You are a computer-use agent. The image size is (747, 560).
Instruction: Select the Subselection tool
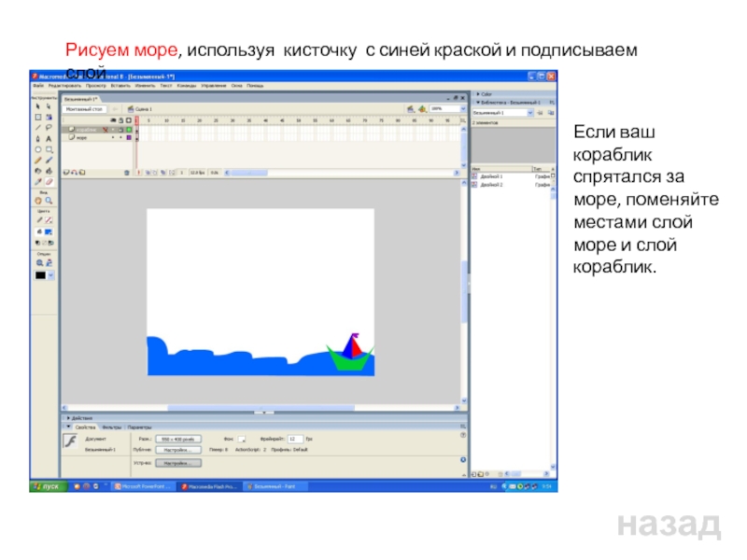coord(49,106)
